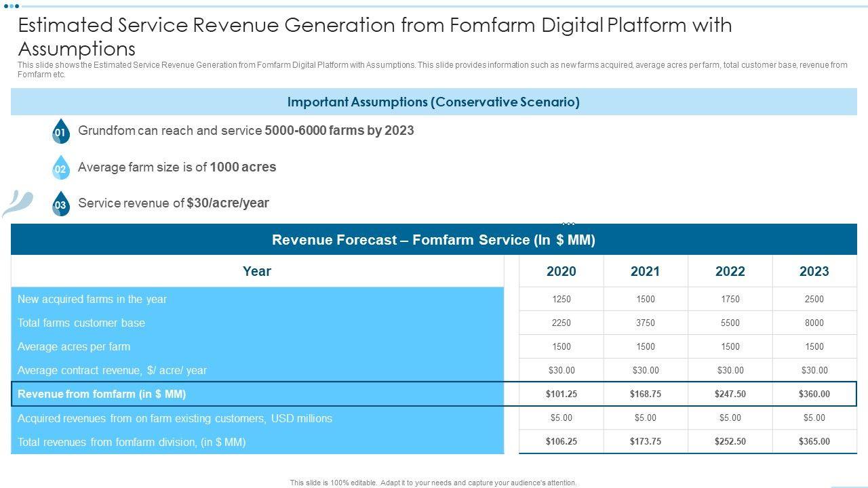Click the 2021 column header
Screen dimensions: 868x488
point(646,271)
